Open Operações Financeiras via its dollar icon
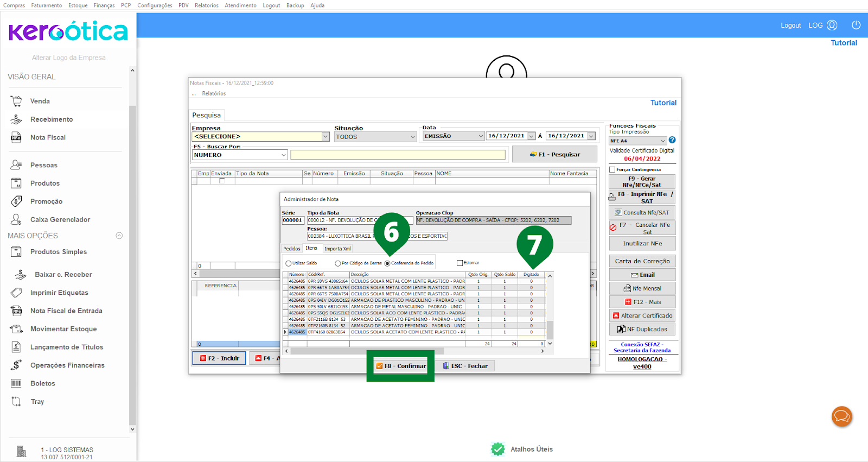The image size is (868, 462). tap(16, 365)
